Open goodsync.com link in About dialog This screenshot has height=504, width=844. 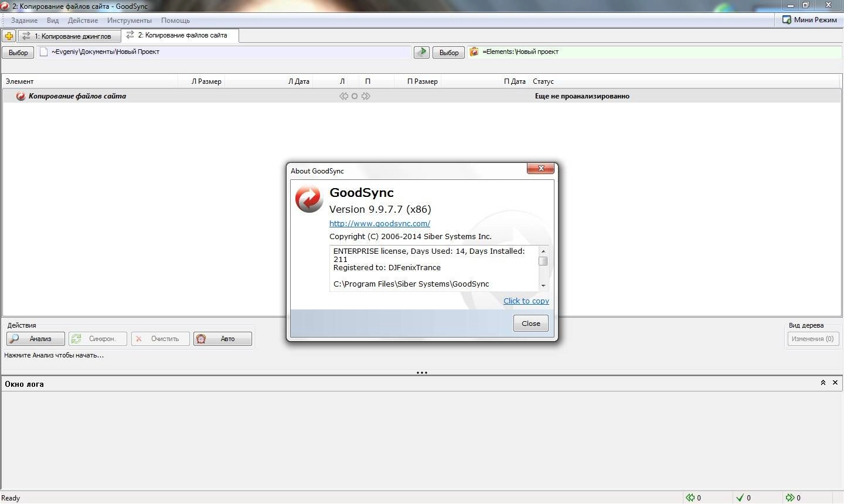click(380, 223)
